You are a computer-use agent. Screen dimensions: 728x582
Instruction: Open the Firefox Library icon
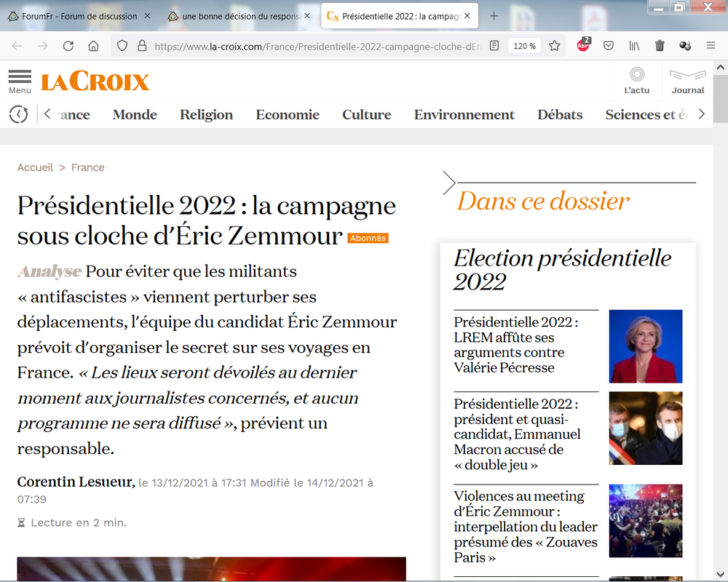point(633,45)
